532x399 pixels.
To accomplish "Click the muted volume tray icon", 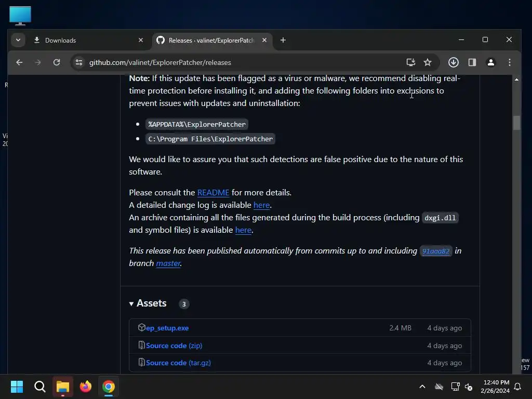I will [x=469, y=387].
